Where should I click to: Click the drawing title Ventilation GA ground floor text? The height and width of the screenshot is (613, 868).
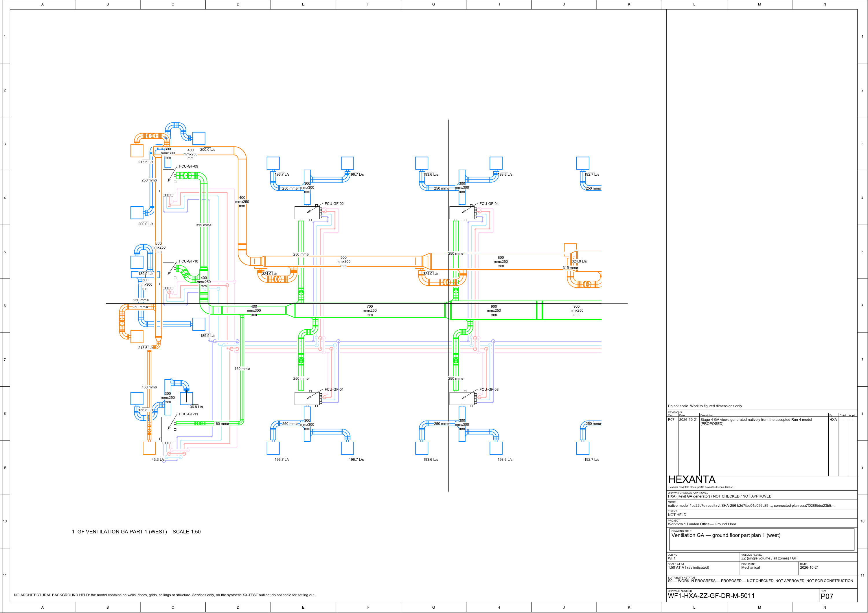coord(726,535)
